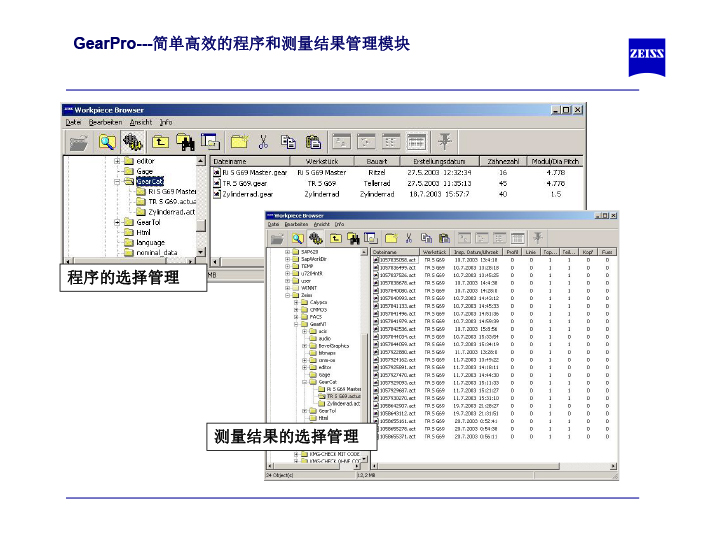Open the Ansicht menu in front window
The image size is (720, 540).
pyautogui.click(x=322, y=225)
